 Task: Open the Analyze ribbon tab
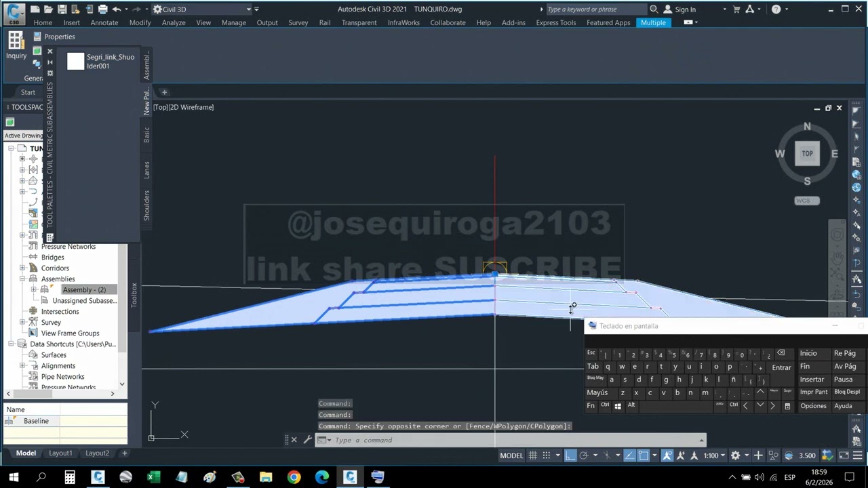click(174, 23)
